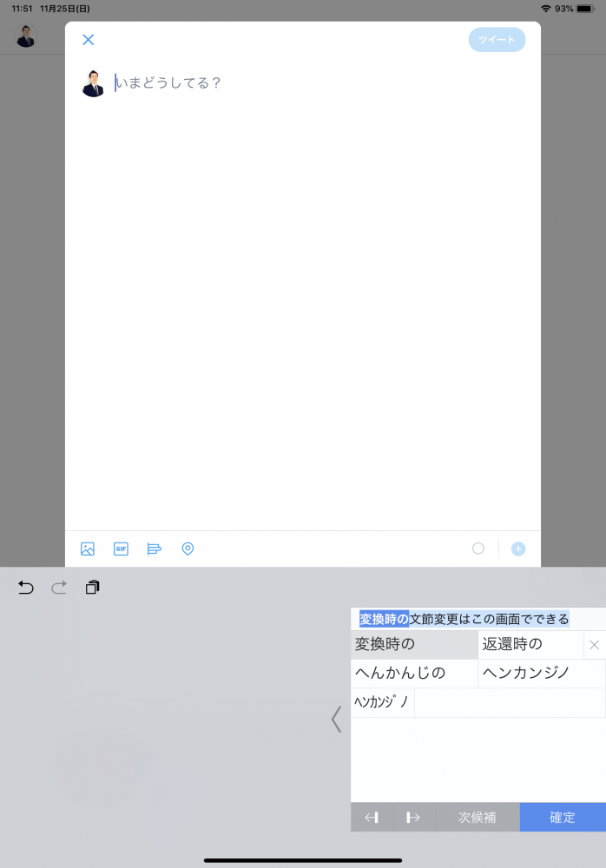
Task: Tap the redo arrow above the keyboard
Action: (59, 588)
